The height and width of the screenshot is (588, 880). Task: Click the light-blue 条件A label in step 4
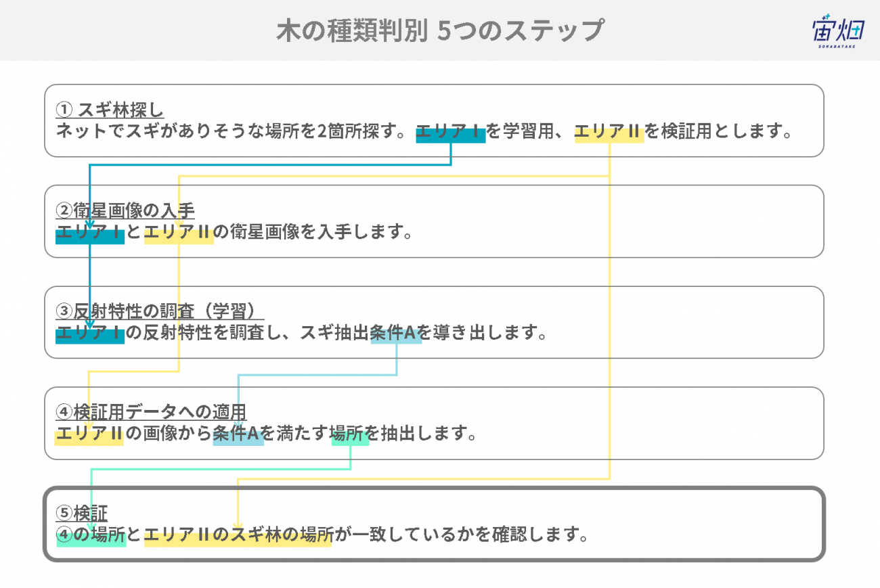(238, 435)
